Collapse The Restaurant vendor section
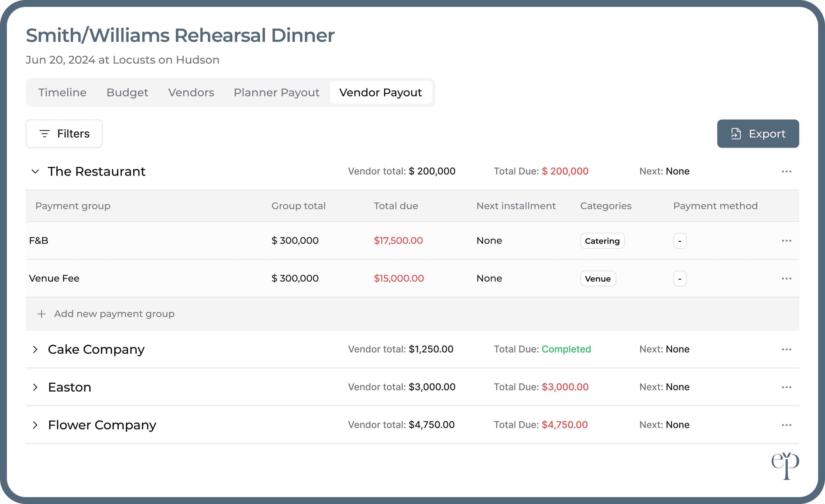The image size is (825, 504). click(35, 172)
